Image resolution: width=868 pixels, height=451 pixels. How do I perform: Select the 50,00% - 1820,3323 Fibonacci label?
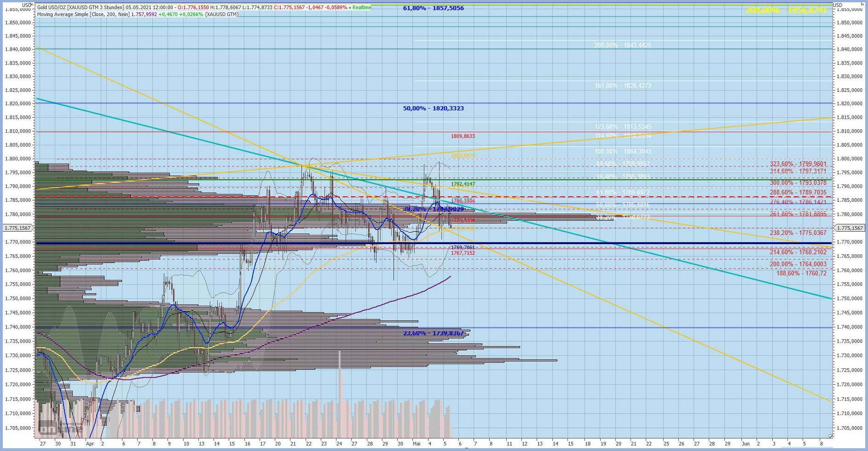click(x=434, y=108)
